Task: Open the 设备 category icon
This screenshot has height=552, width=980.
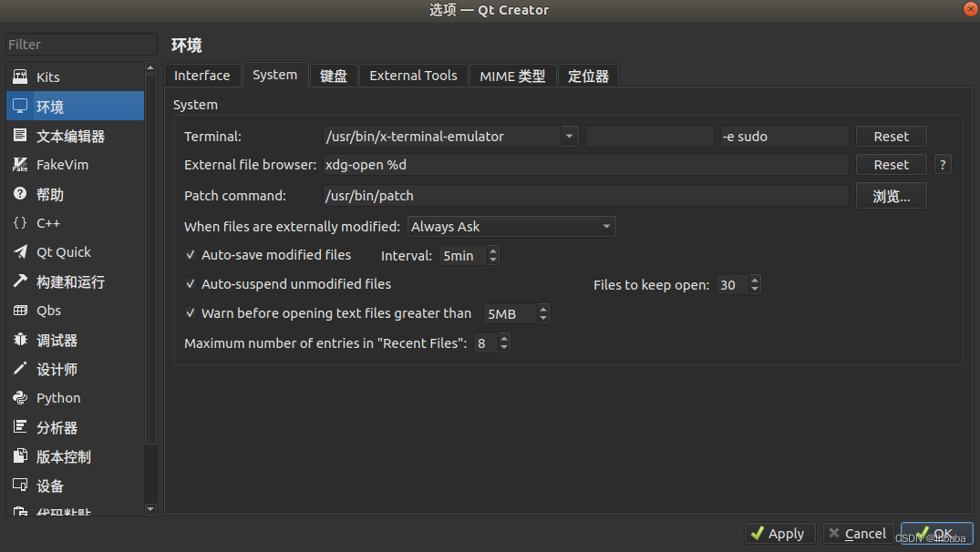Action: pyautogui.click(x=20, y=486)
